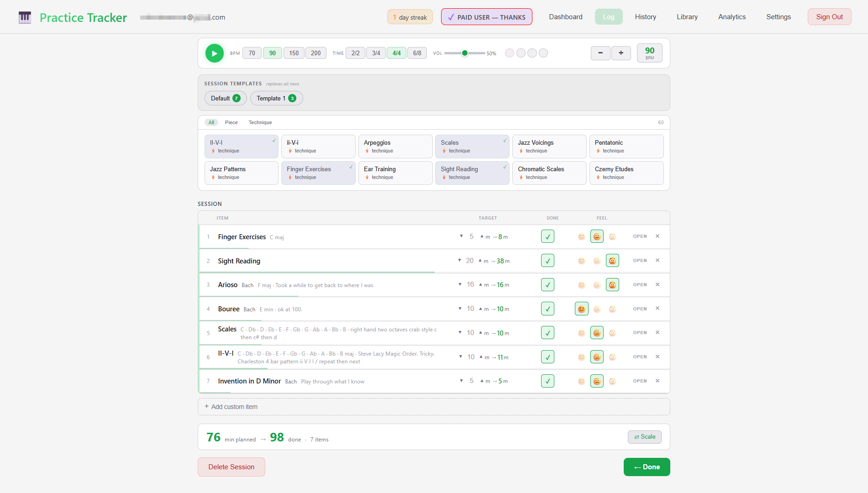Switch to the Technique filter tab
This screenshot has width=868, height=493.
tap(260, 122)
